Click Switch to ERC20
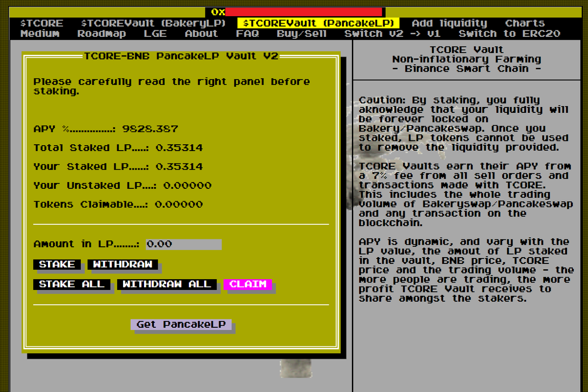This screenshot has height=392, width=588. 509,33
